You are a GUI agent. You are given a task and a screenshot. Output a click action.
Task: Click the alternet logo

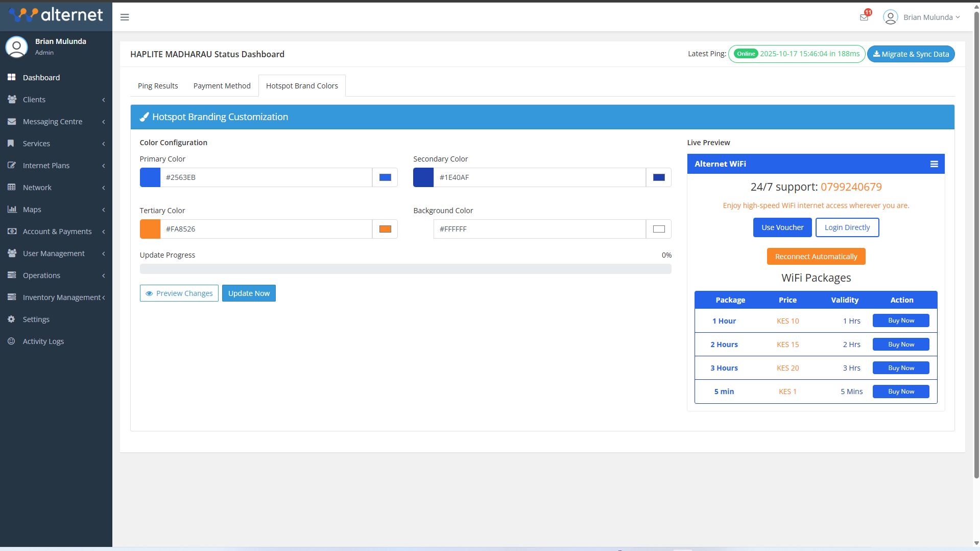(x=56, y=15)
